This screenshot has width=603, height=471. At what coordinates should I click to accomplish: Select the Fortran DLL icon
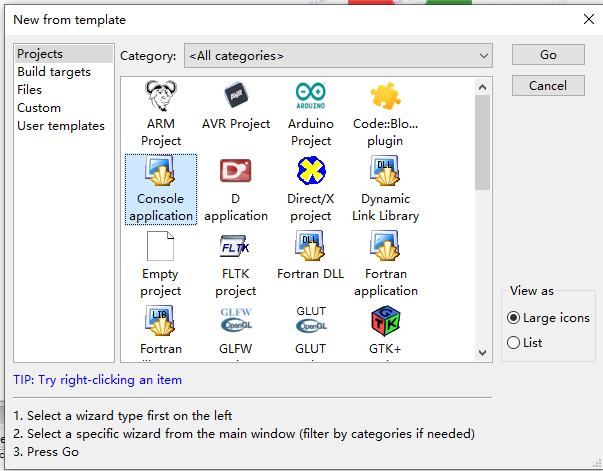(x=310, y=246)
